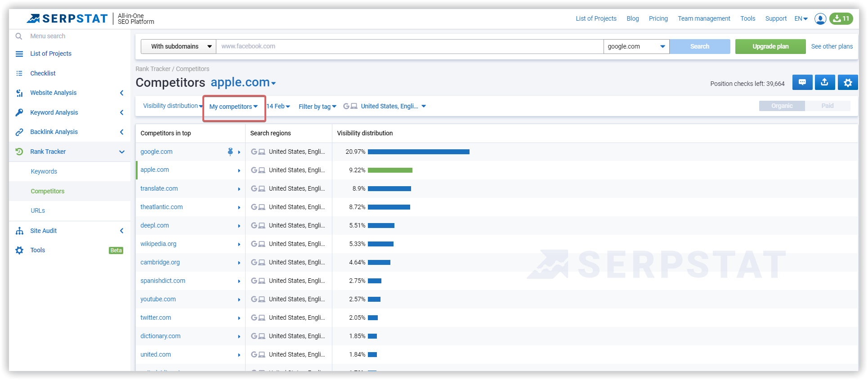Open the apple.com project dropdown
Viewport: 868px width, 380px height.
click(243, 82)
